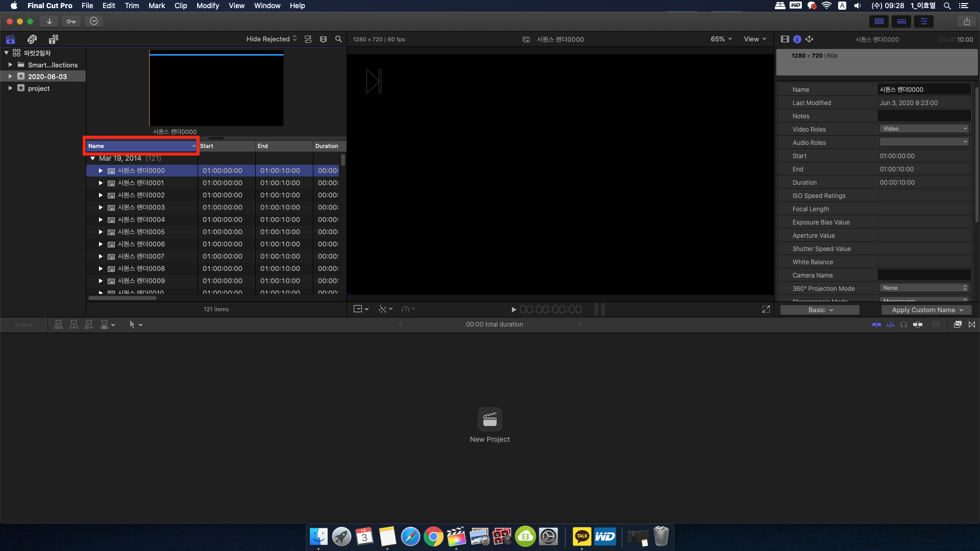Image resolution: width=980 pixels, height=551 pixels.
Task: Click the clip filmstrip thumbnail preview
Action: coord(216,88)
